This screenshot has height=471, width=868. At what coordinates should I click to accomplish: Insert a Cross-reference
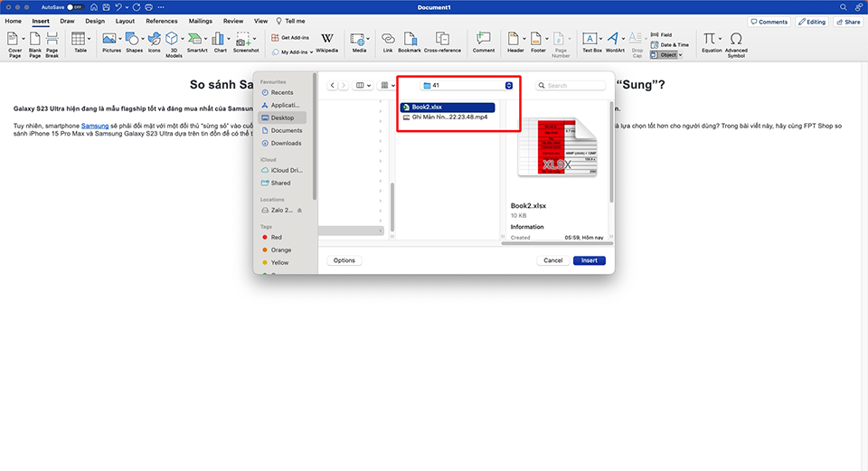(442, 42)
